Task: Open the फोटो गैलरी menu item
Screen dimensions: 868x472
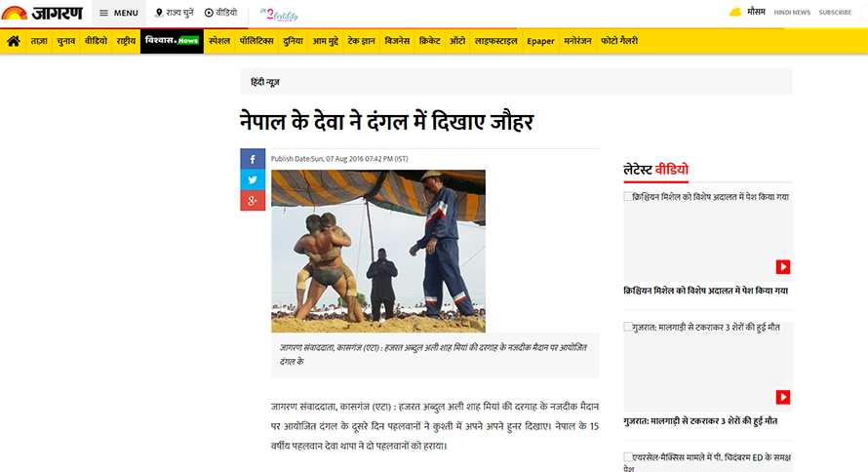Action: pyautogui.click(x=619, y=41)
